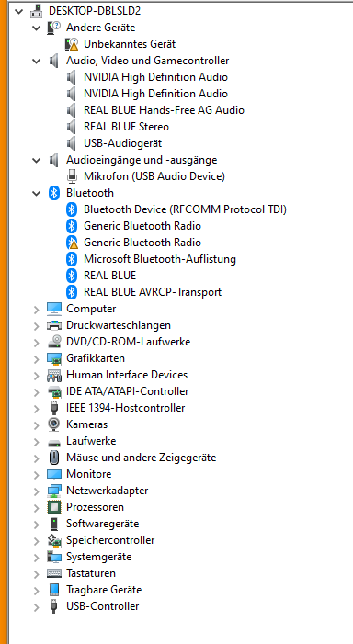
Task: Expand the USB-Controller category
Action: [x=37, y=606]
